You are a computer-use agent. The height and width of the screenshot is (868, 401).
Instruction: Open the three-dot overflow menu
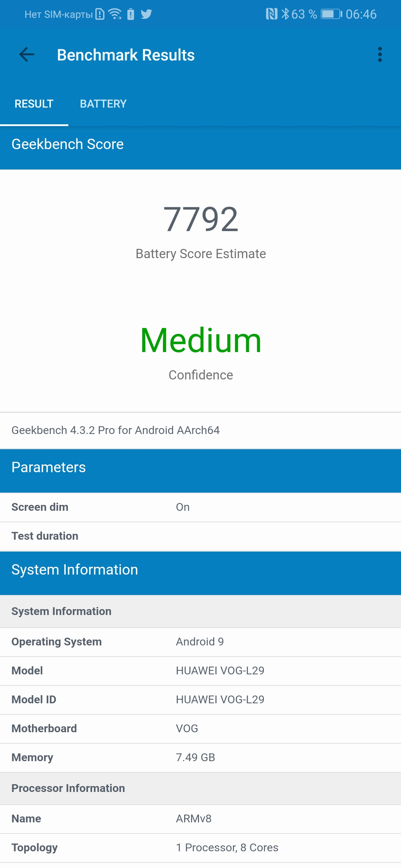379,55
